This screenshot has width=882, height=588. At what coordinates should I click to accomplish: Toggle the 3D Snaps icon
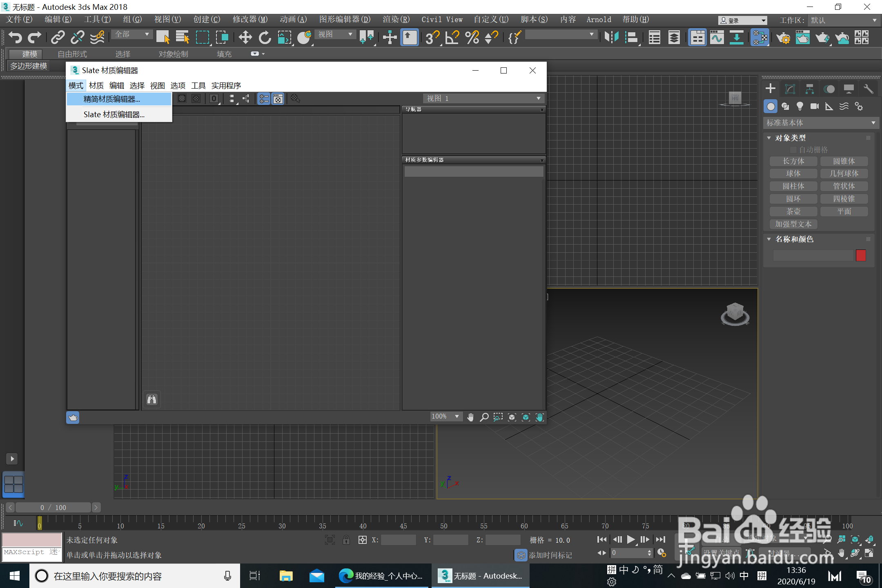tap(432, 37)
